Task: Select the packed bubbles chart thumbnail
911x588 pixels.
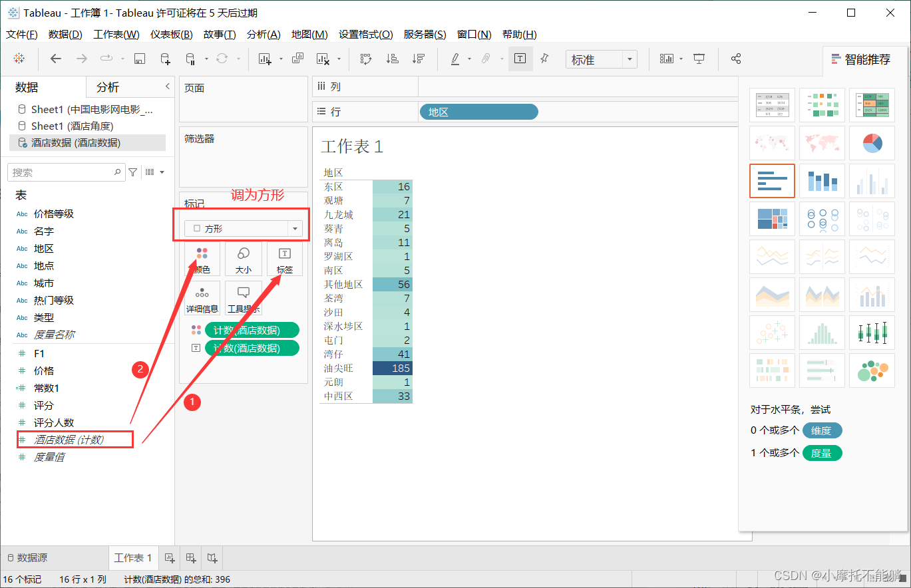Action: tap(872, 370)
